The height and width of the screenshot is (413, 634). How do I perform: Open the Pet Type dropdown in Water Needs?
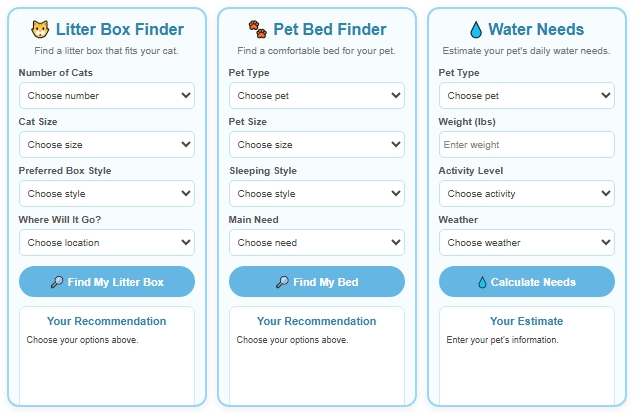[527, 95]
